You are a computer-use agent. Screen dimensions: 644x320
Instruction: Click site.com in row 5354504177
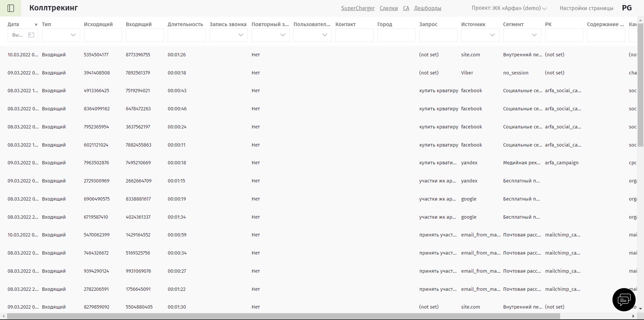[x=471, y=55]
